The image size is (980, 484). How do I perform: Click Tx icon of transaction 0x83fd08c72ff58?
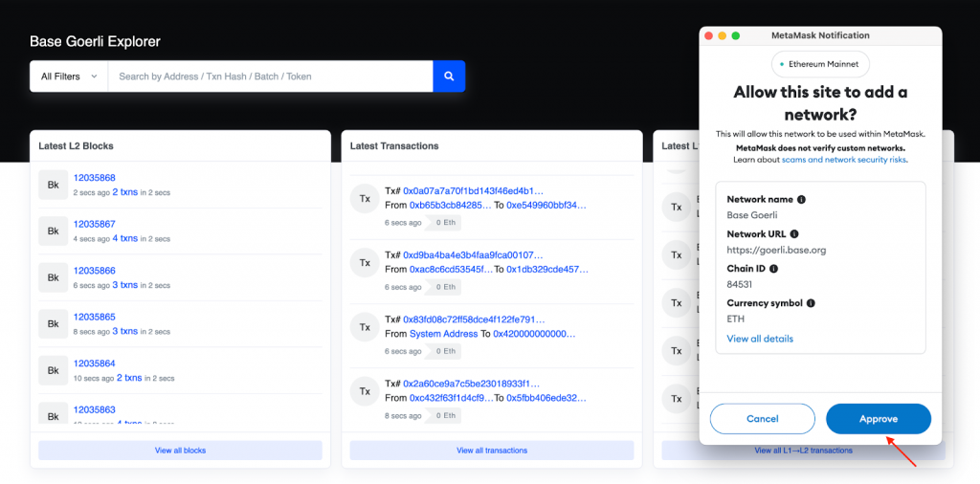point(365,327)
